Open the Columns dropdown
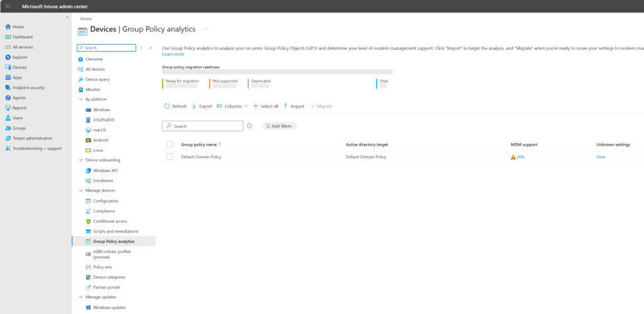644x314 pixels. tap(233, 106)
